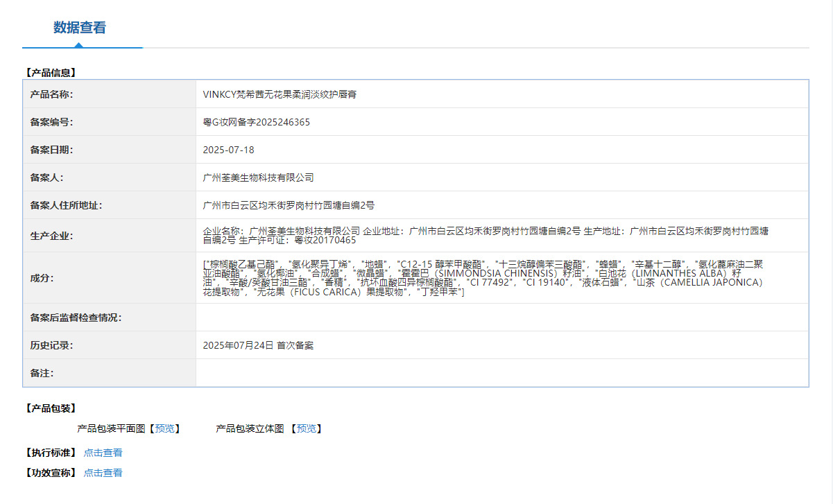
Task: Click the 历史记录 row label
Action: pos(51,345)
